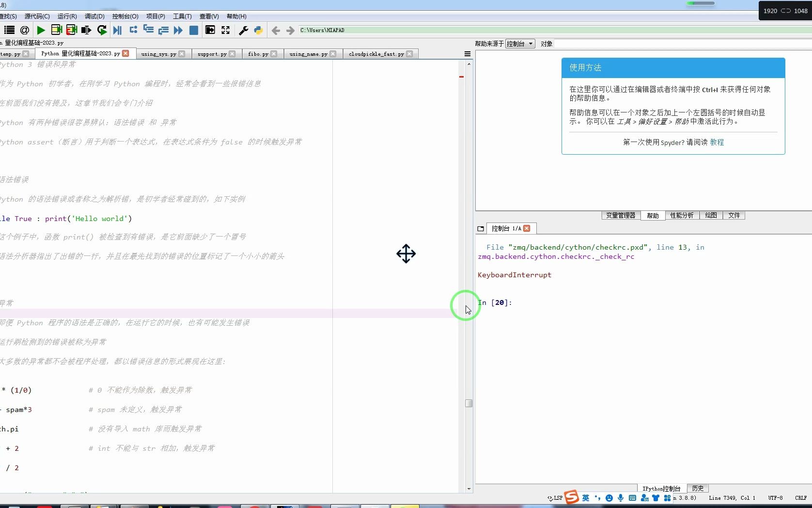Close the support.py tab
This screenshot has height=508, width=812.
coord(232,54)
